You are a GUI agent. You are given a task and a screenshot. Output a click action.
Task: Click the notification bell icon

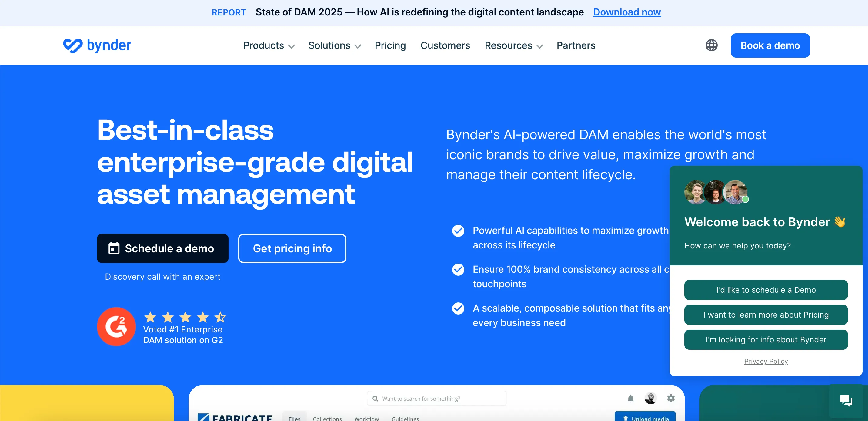(630, 398)
